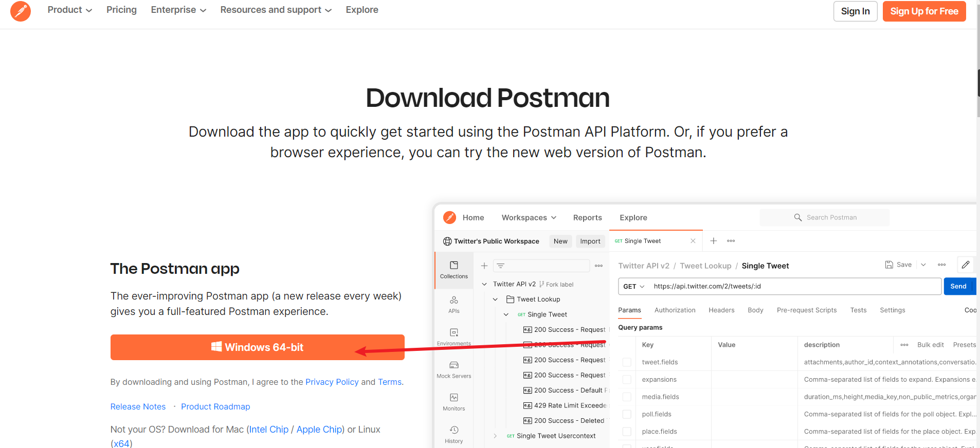Image resolution: width=980 pixels, height=448 pixels.
Task: Enable the place.fields parameter checkbox
Action: tap(627, 432)
